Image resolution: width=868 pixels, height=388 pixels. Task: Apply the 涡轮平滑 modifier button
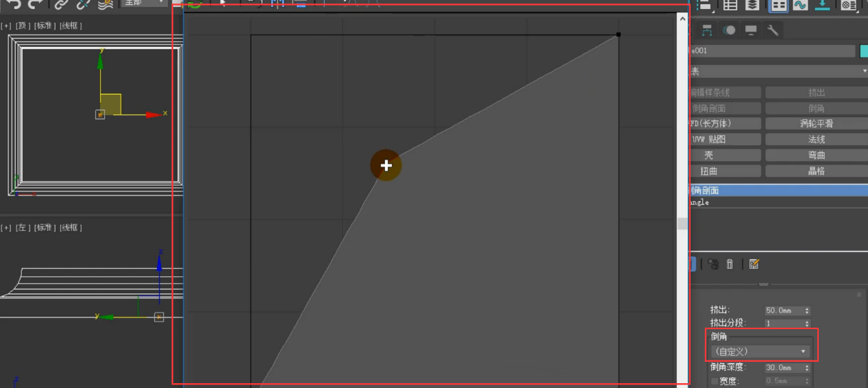coord(816,124)
